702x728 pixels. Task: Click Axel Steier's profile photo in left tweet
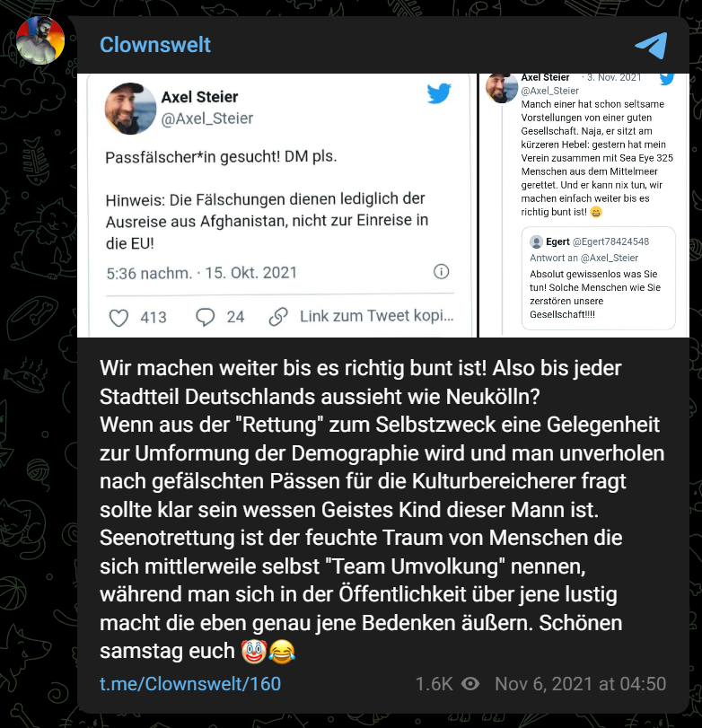[x=130, y=109]
